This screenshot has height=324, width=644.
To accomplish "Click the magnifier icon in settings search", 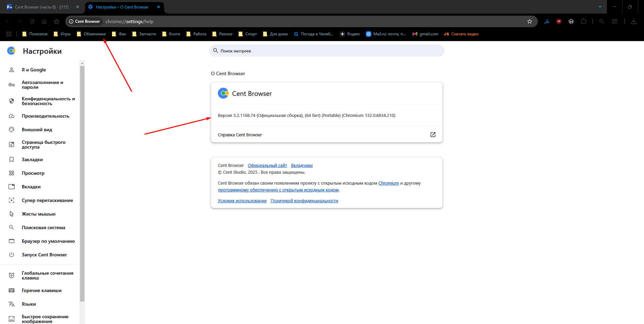I will [215, 51].
